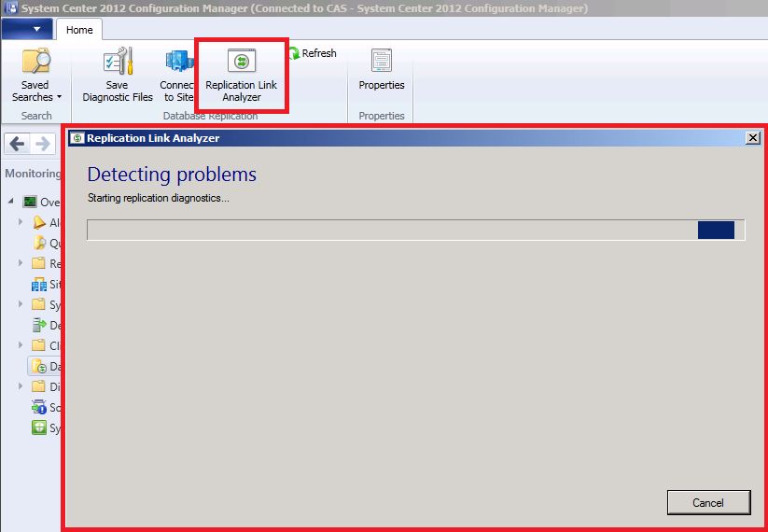Cancel the replication diagnostics
The height and width of the screenshot is (532, 768).
click(708, 503)
